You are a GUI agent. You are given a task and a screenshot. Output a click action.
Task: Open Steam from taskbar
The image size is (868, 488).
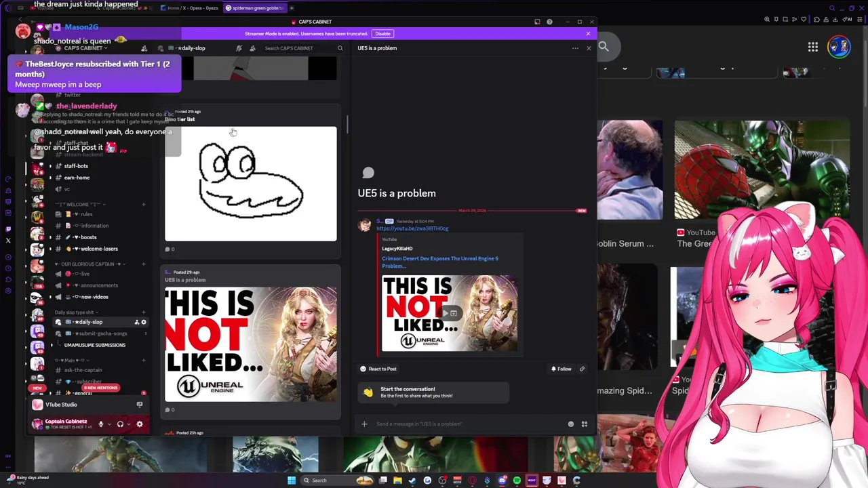[x=412, y=481]
